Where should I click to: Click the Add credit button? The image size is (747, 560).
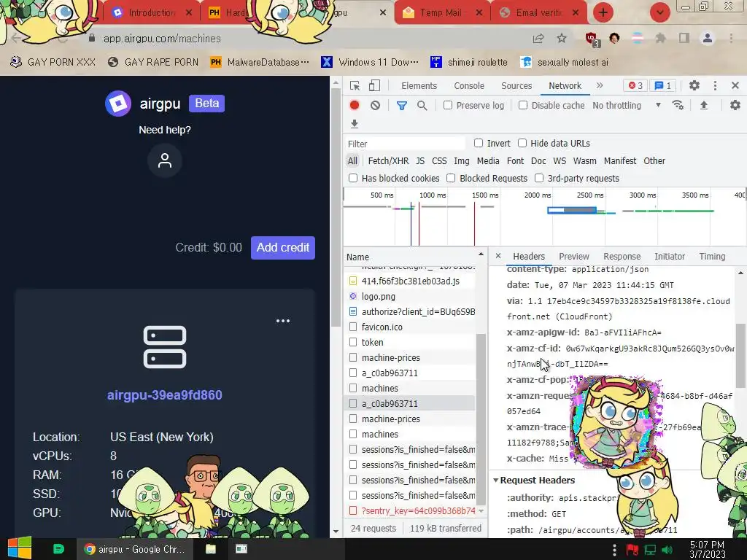click(x=283, y=248)
